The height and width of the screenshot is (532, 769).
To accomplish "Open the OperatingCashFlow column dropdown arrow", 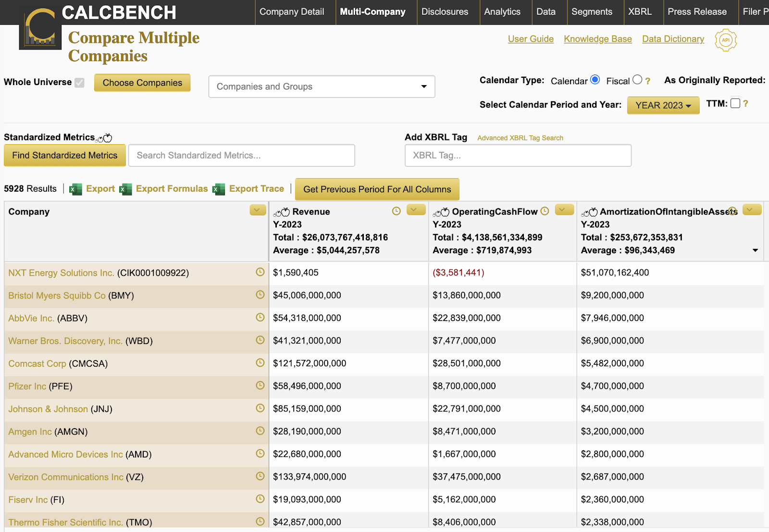I will (x=565, y=210).
